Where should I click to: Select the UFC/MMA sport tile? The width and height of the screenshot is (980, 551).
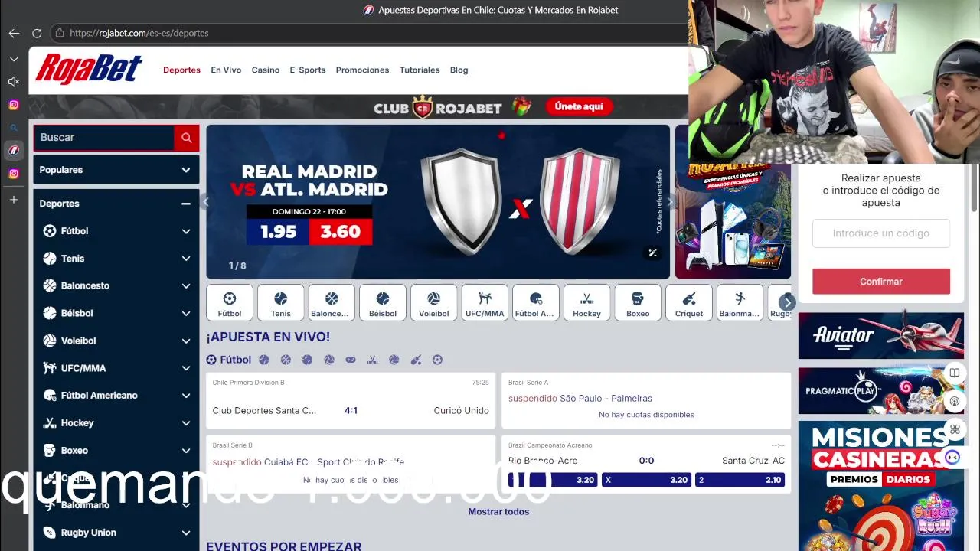tap(485, 302)
